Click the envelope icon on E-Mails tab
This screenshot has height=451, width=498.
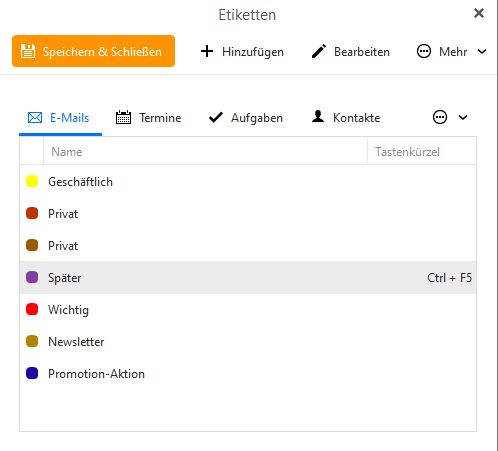[x=35, y=118]
